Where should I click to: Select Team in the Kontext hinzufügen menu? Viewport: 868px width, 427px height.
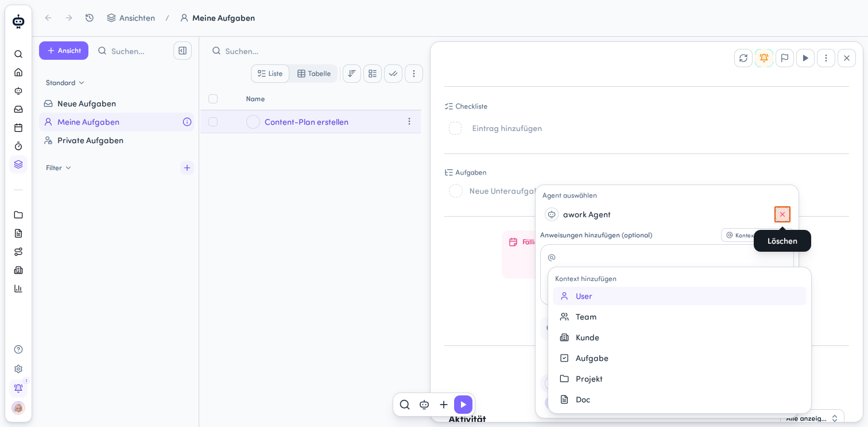[680, 317]
